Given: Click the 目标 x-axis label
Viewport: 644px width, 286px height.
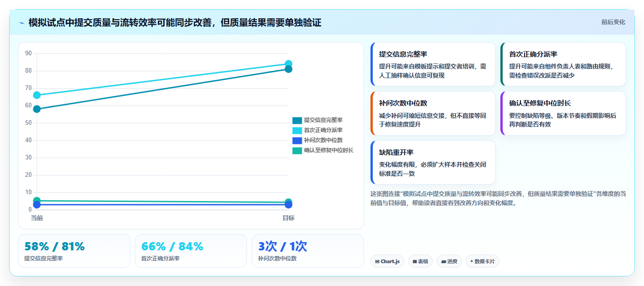Looking at the screenshot, I should pos(289,218).
